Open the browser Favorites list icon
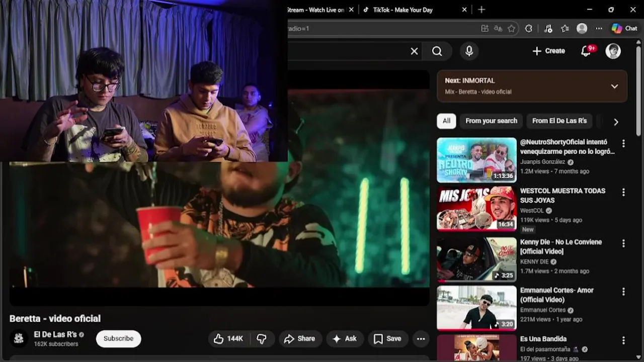The image size is (644, 362). click(x=565, y=29)
